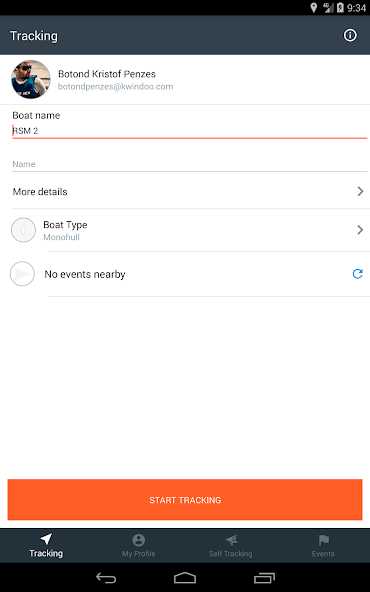Screen dimensions: 370x592
Task: Focus the Boat name field RSM 2
Action: pyautogui.click(x=190, y=131)
